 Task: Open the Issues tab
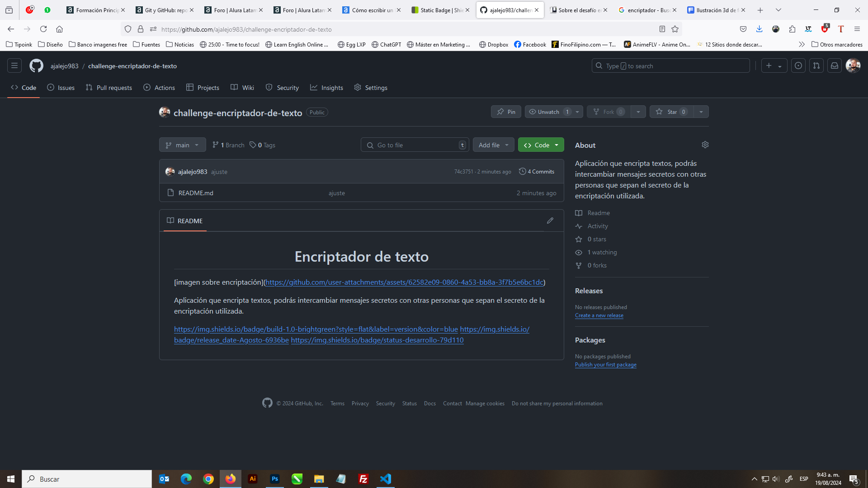pyautogui.click(x=65, y=88)
